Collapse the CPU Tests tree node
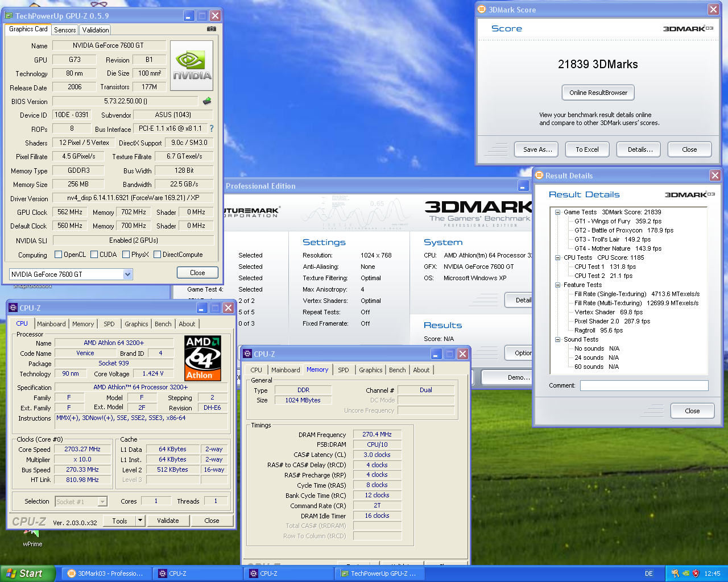This screenshot has width=728, height=582. (x=558, y=257)
